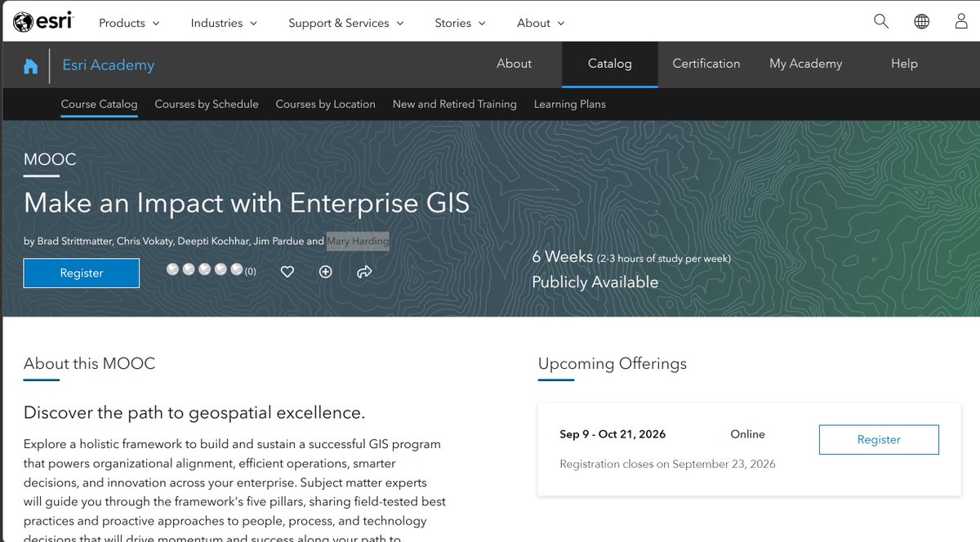
Task: Go to Esri Academy home icon
Action: click(30, 66)
